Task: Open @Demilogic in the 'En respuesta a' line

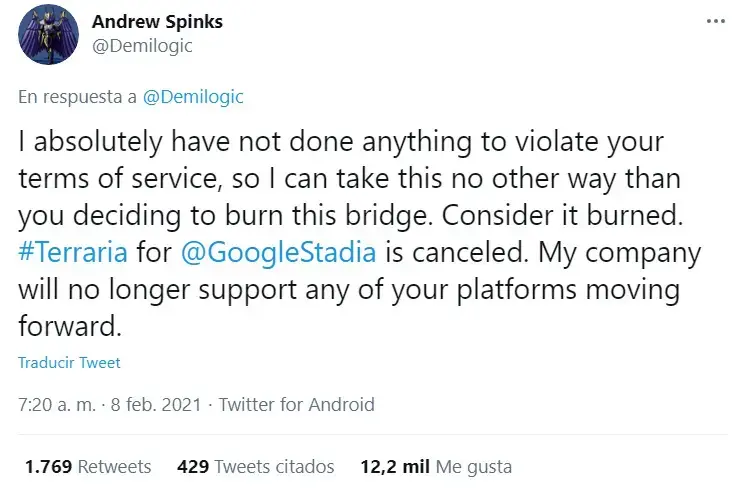Action: click(x=194, y=97)
